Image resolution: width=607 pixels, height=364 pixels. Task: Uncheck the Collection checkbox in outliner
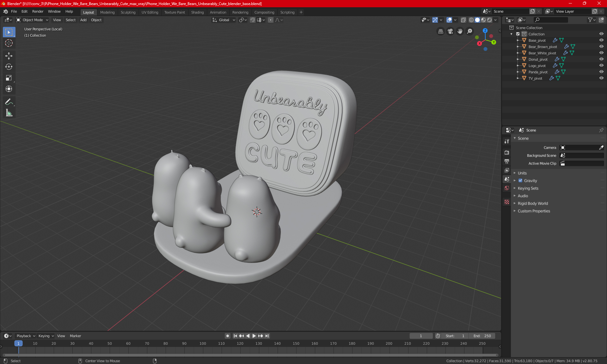tap(518, 34)
